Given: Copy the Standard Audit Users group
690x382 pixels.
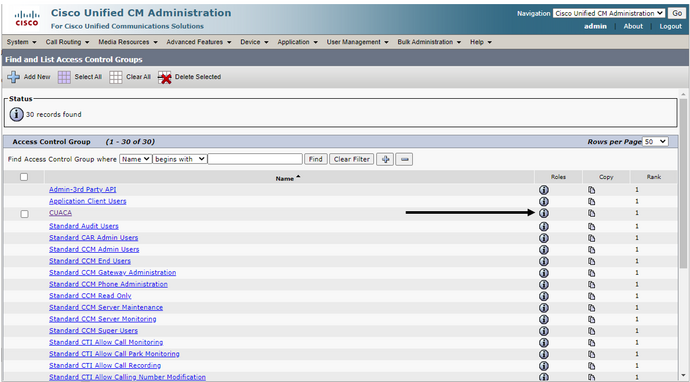Looking at the screenshot, I should point(591,226).
